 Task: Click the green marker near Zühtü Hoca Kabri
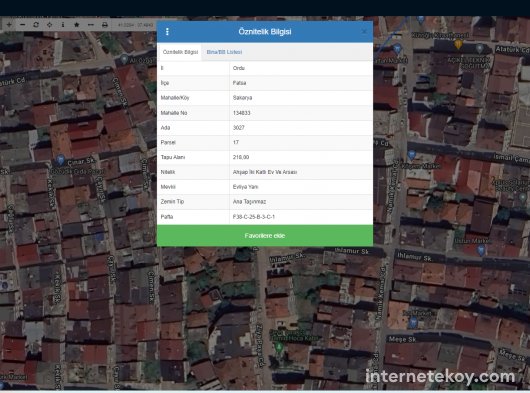279,346
